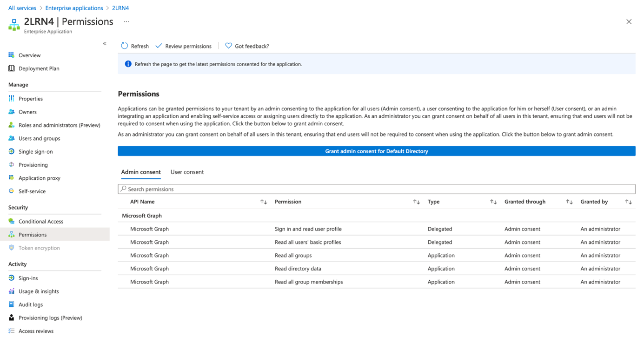
Task: Click the Properties sidebar icon
Action: tap(12, 98)
